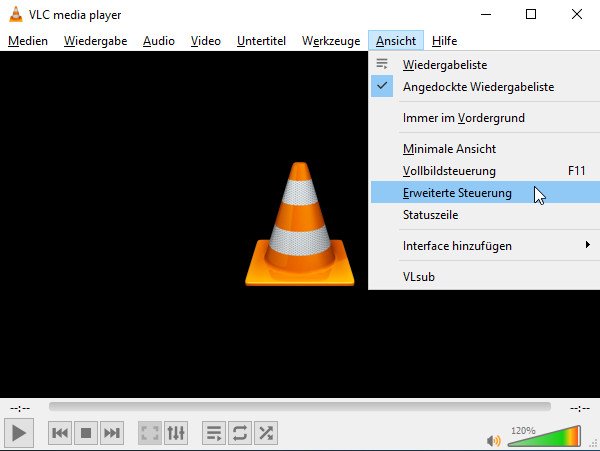Viewport: 600px width, 451px height.
Task: Switch to Minimale Ansicht
Action: point(485,148)
